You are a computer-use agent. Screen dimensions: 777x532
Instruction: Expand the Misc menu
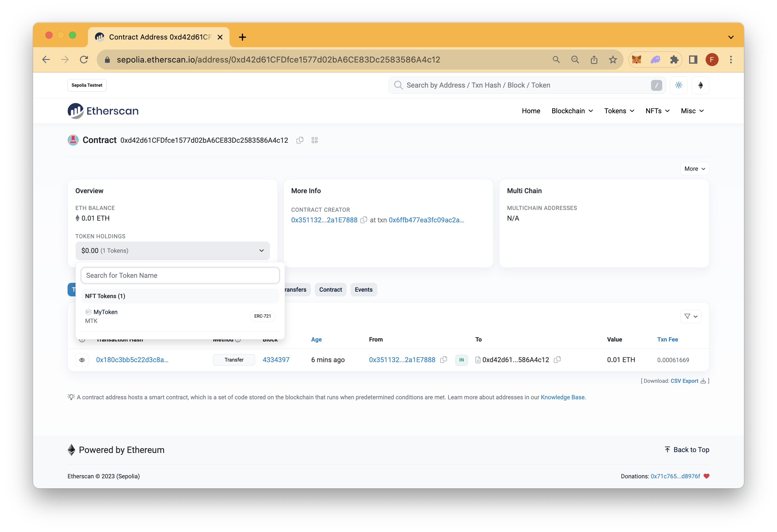(692, 111)
